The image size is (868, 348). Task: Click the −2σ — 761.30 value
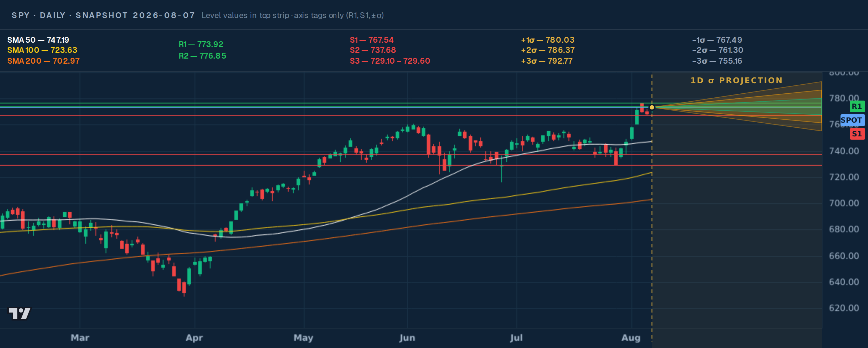coord(718,50)
